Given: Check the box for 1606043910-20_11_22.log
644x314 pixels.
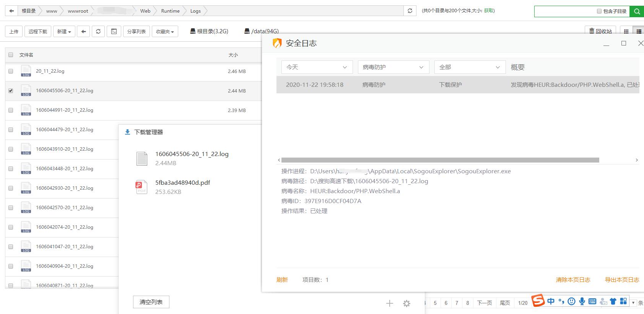Looking at the screenshot, I should point(11,149).
